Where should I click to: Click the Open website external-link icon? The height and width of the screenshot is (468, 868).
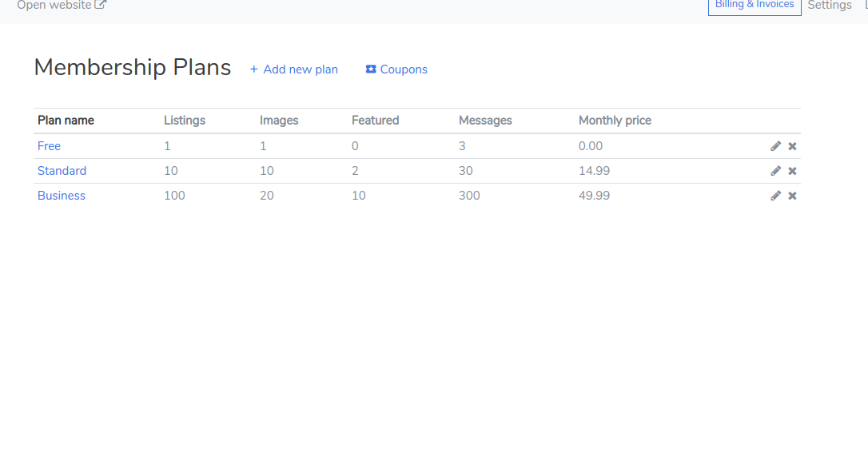(100, 5)
